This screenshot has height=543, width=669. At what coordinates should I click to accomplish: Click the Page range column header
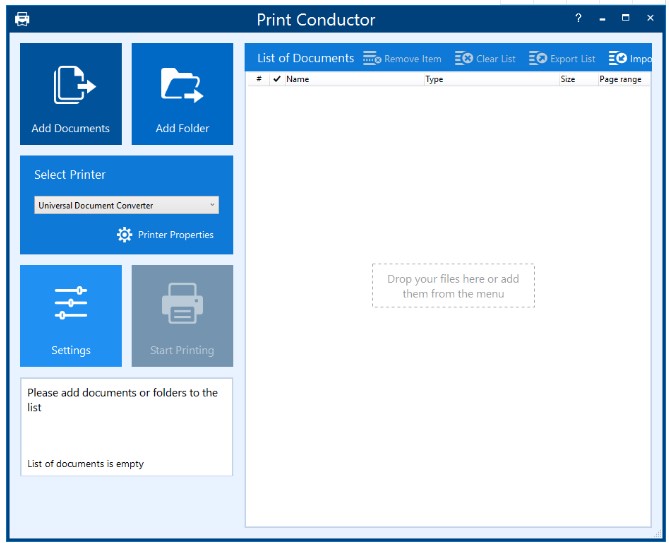point(620,79)
